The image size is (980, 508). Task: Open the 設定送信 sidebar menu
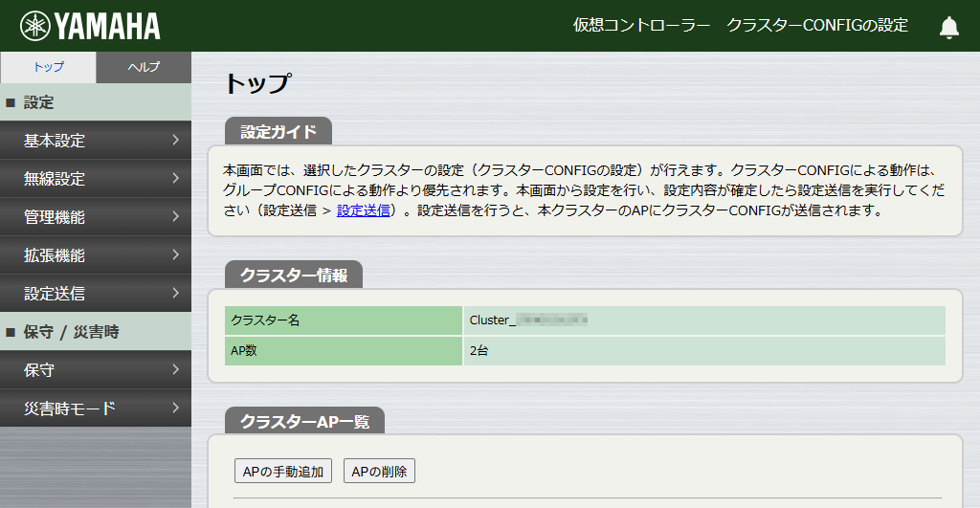(x=96, y=293)
